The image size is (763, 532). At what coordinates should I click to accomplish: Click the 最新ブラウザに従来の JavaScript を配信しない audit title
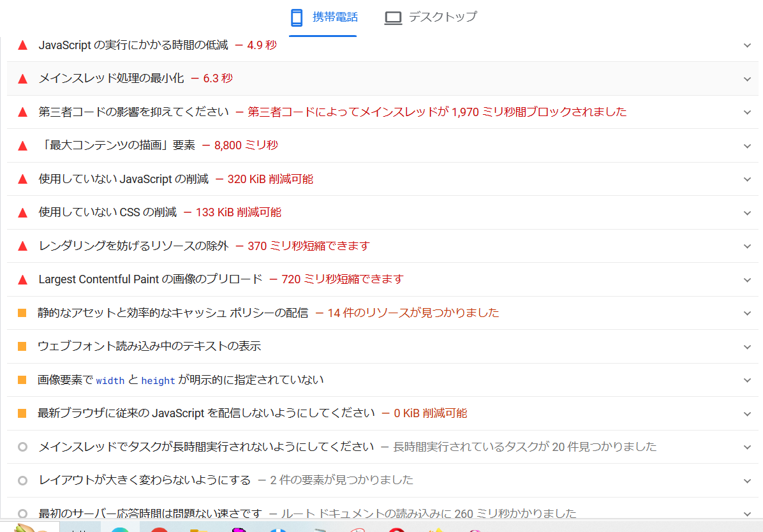click(206, 413)
